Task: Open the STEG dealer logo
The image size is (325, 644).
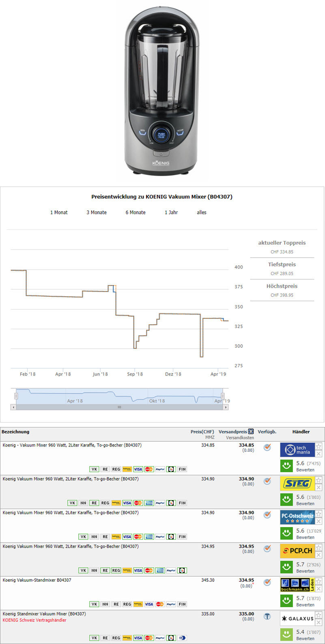Action: click(x=297, y=484)
